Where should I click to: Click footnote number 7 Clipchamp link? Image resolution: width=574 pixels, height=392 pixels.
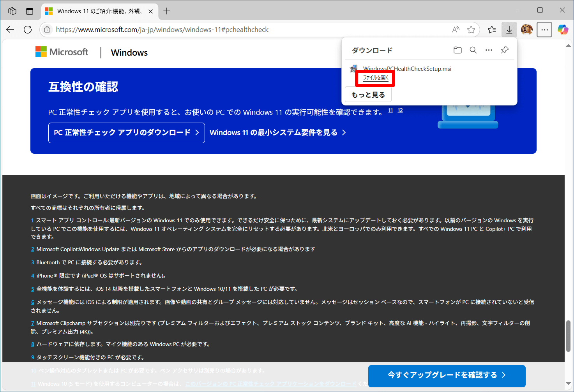click(x=33, y=323)
